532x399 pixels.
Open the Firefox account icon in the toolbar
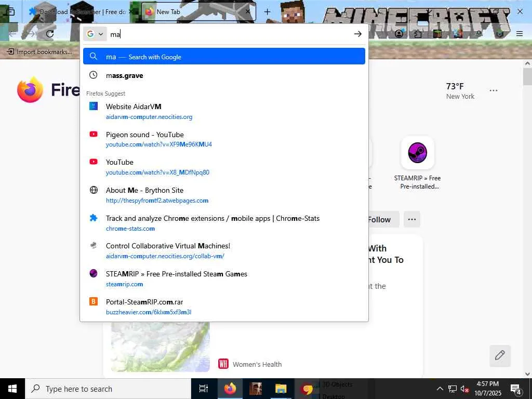399,34
